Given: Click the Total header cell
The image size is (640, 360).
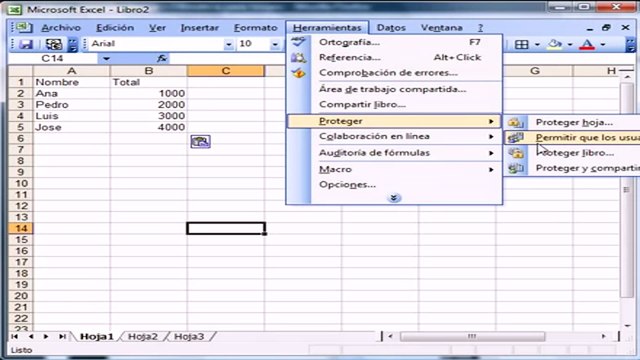Looking at the screenshot, I should [149, 82].
